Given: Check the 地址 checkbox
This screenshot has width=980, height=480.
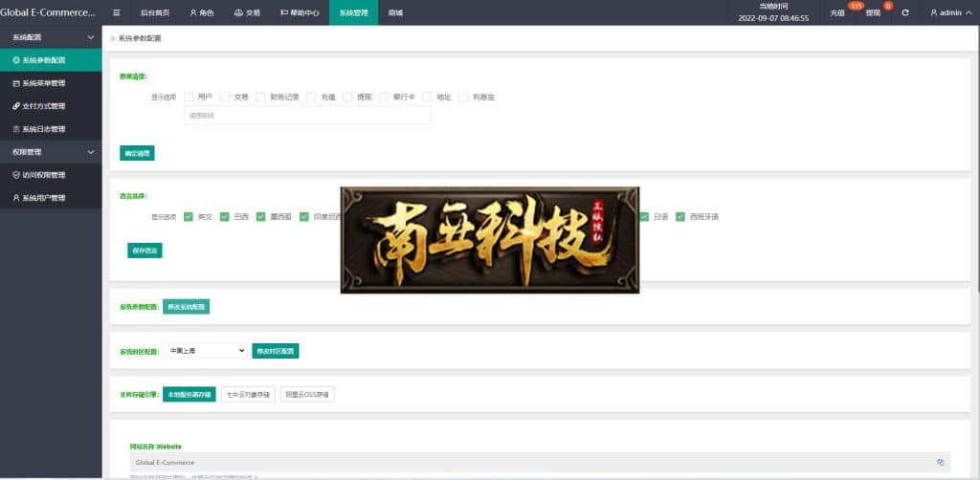Looking at the screenshot, I should (427, 97).
